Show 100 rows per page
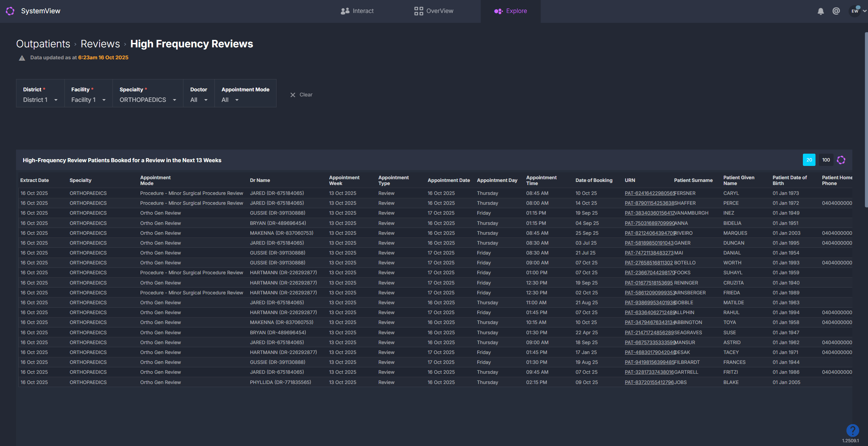868x446 pixels. tap(826, 160)
